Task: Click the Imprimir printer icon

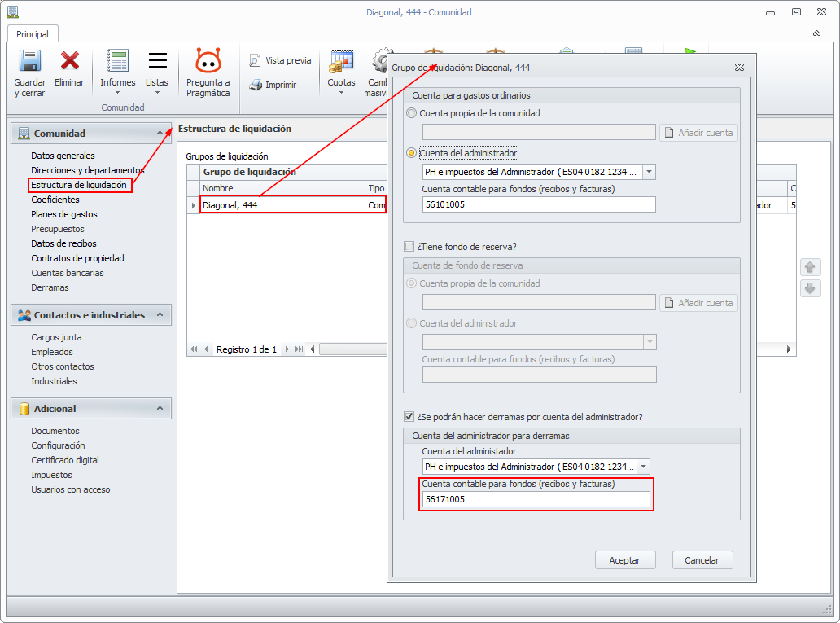Action: pos(256,85)
